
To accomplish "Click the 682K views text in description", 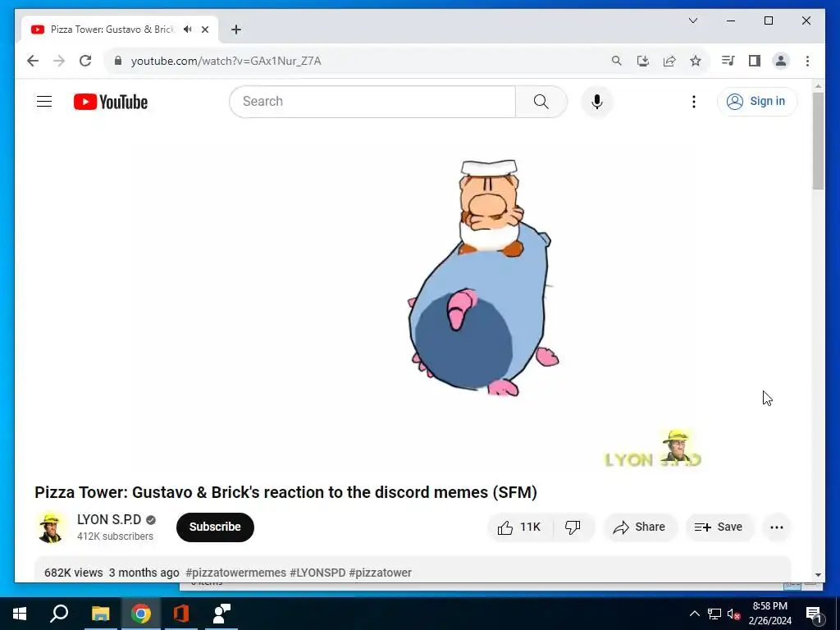I will click(x=73, y=573).
